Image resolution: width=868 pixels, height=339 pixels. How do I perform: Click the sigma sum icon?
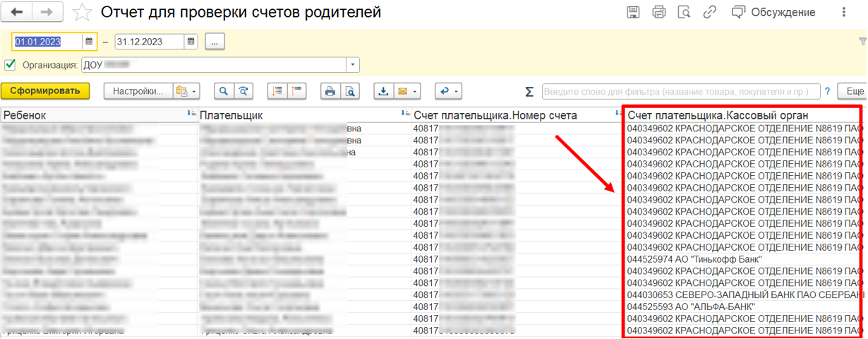tap(529, 92)
